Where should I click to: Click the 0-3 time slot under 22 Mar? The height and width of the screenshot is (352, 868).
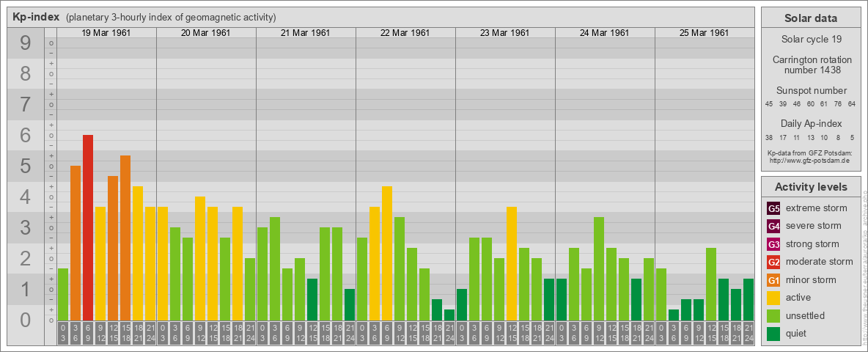click(362, 333)
